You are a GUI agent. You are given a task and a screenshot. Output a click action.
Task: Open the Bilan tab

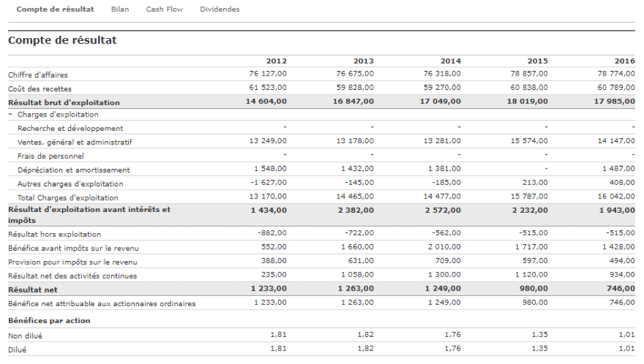pos(119,10)
